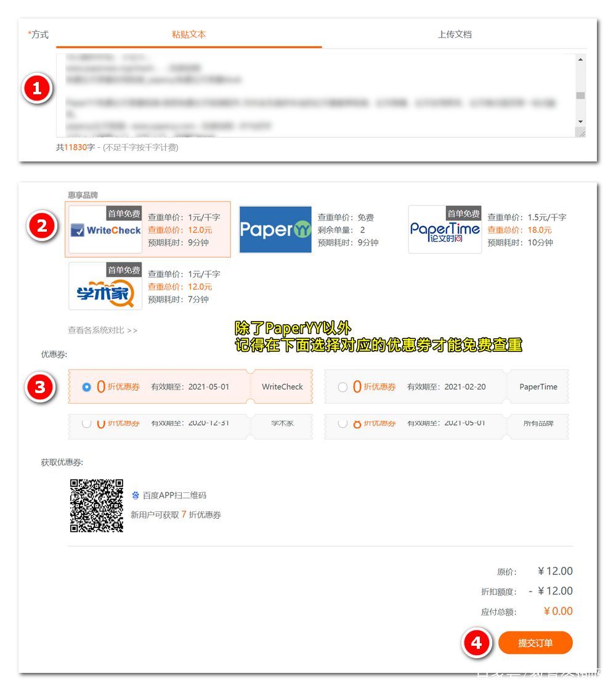Select the 学术家 coupon radio button
This screenshot has width=616, height=692.
pos(86,423)
